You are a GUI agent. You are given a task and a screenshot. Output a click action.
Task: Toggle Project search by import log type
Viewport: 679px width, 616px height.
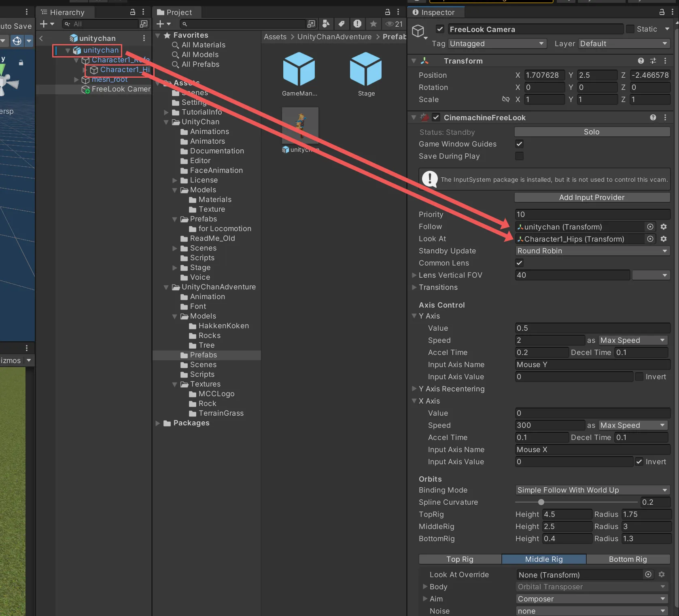[x=357, y=24]
